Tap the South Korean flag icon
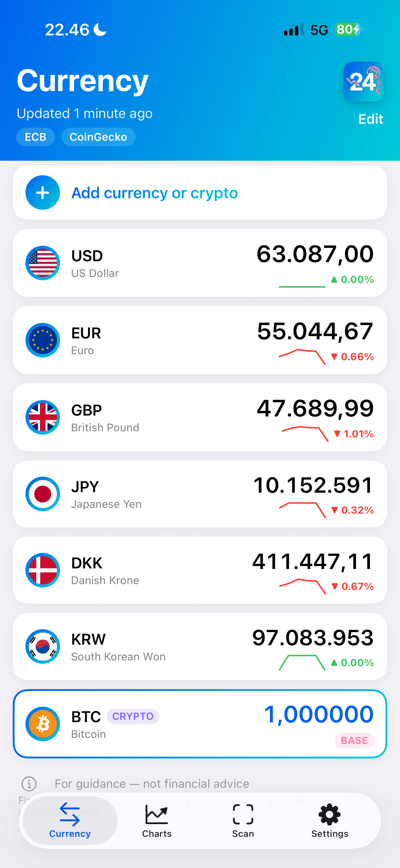Screen dimensions: 400x868 click(43, 647)
